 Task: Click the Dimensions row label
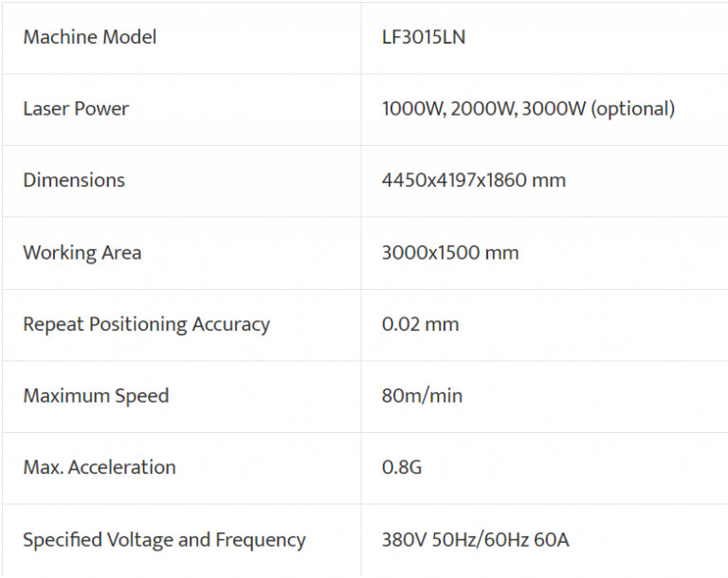click(74, 180)
